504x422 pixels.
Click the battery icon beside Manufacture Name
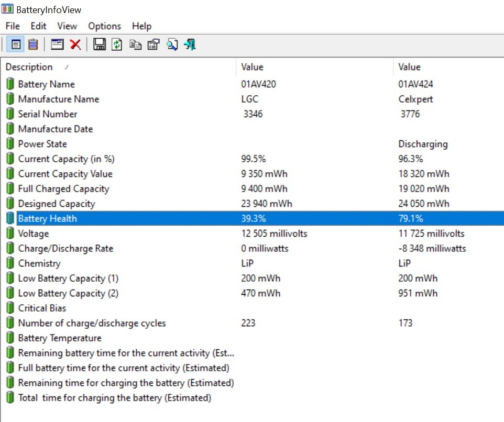coord(10,99)
